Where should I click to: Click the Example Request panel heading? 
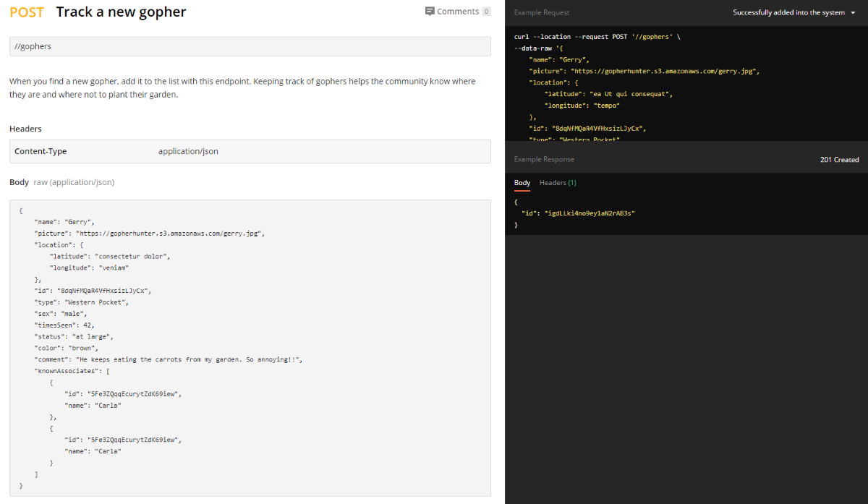[x=542, y=12]
